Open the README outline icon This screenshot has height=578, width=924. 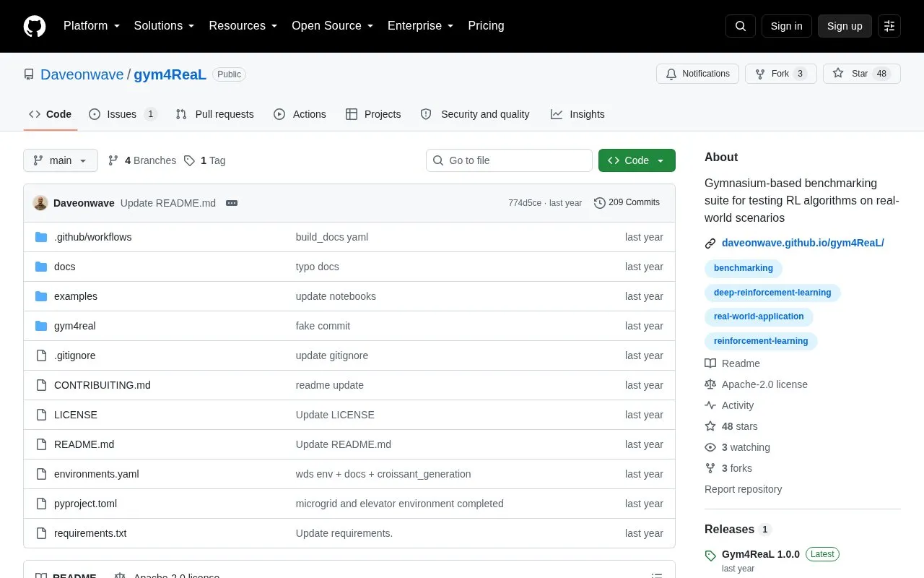(x=657, y=575)
